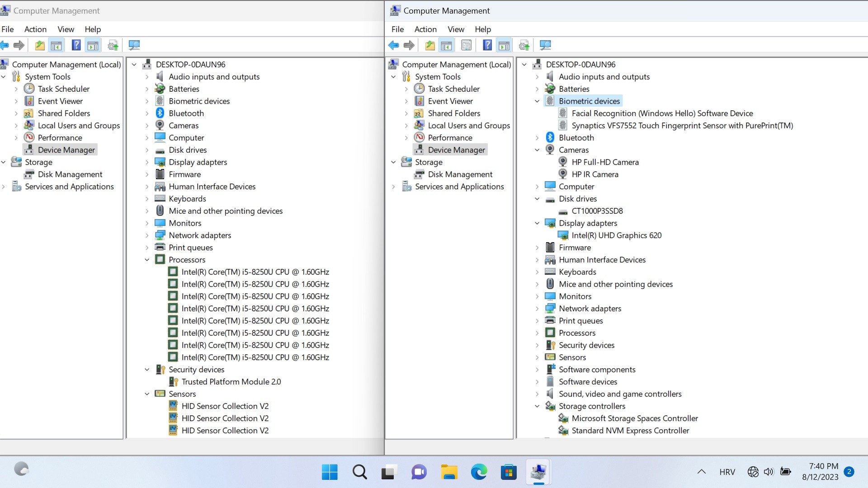The image size is (868, 488).
Task: Click update driver icon in right window toolbar
Action: (524, 45)
